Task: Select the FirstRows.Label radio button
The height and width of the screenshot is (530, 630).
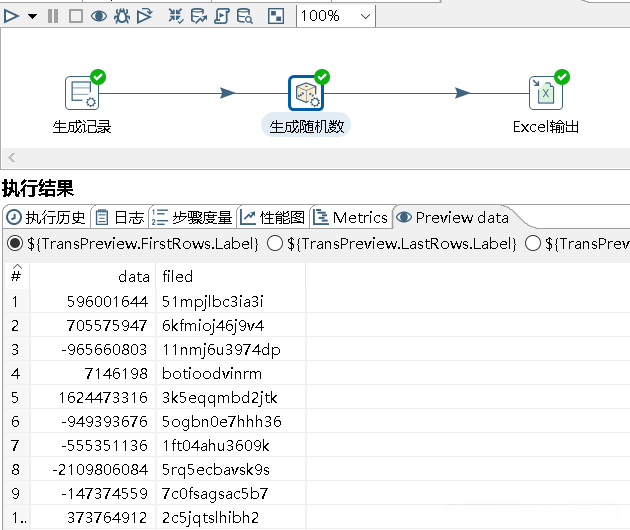Action: [x=14, y=243]
